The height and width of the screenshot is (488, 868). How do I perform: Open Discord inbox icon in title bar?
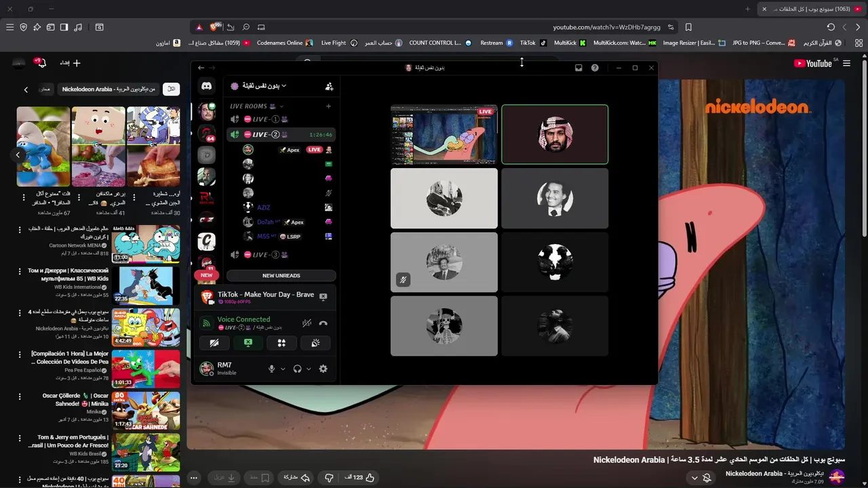578,68
